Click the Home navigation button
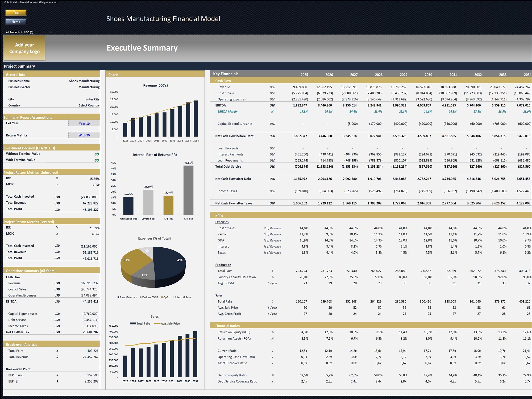The height and width of the screenshot is (399, 532). coord(16,22)
